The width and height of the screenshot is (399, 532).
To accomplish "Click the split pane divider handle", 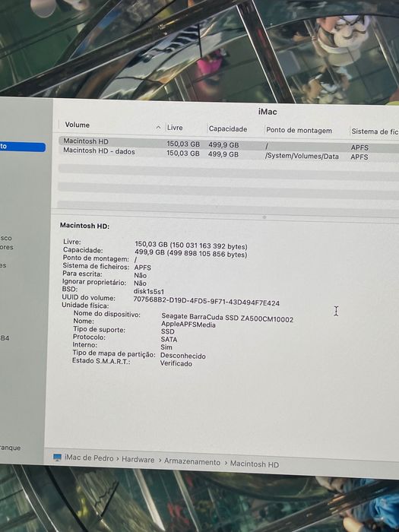I will pyautogui.click(x=264, y=217).
